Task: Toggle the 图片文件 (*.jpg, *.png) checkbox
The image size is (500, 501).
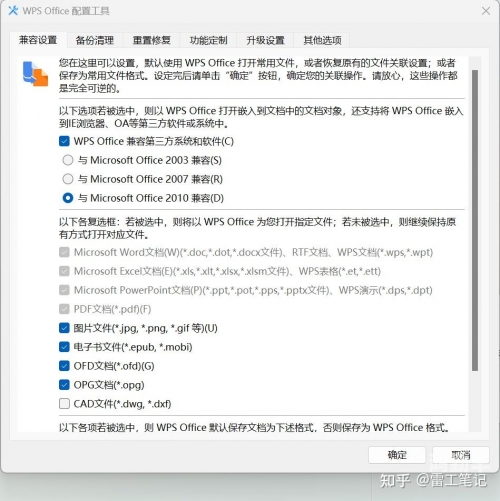Action: pyautogui.click(x=64, y=328)
